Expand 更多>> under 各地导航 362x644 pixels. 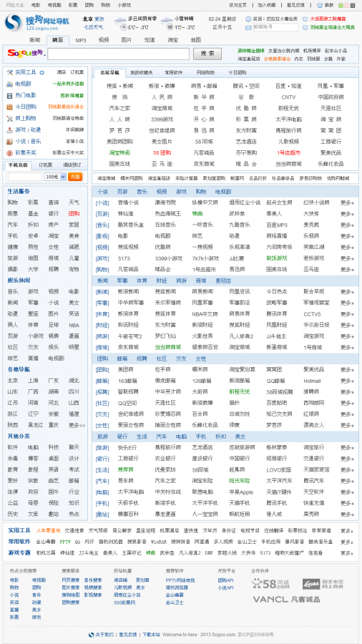click(77, 425)
